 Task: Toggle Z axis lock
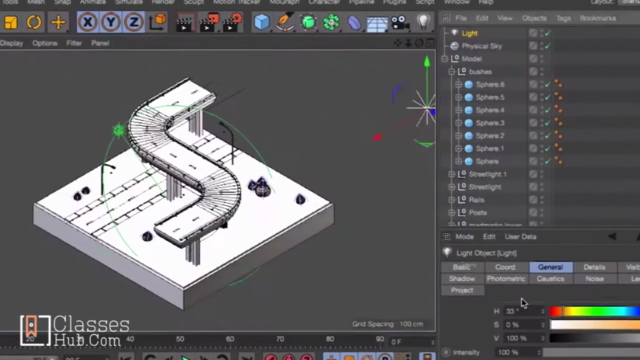pyautogui.click(x=134, y=22)
